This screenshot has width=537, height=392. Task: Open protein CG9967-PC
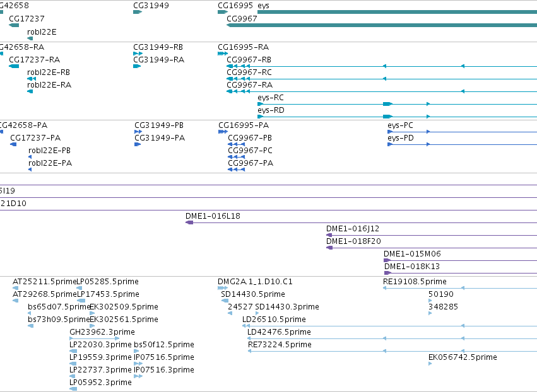pos(251,151)
